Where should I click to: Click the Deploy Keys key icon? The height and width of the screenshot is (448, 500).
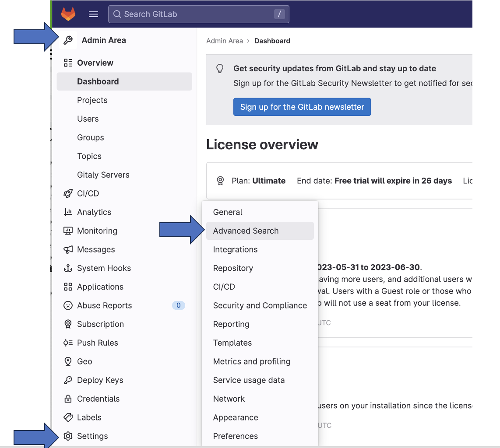click(x=68, y=380)
